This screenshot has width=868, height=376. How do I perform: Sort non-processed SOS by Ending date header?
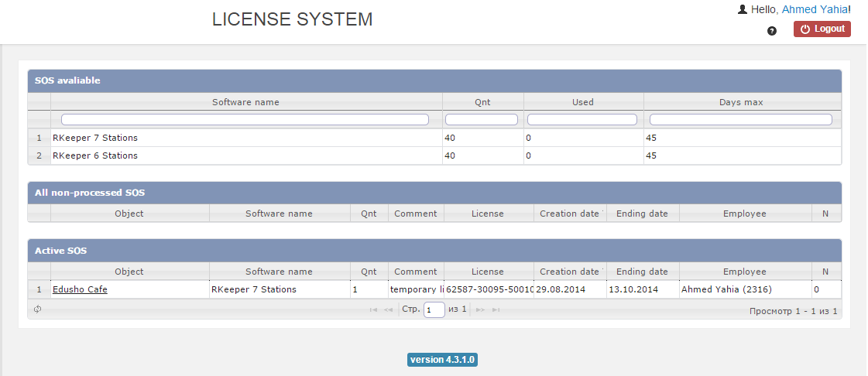point(642,214)
